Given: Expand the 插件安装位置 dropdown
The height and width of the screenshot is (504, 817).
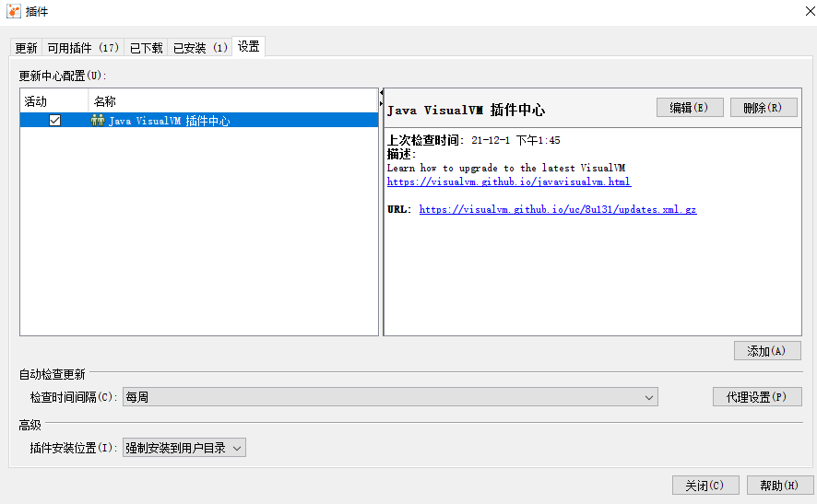Looking at the screenshot, I should point(184,448).
